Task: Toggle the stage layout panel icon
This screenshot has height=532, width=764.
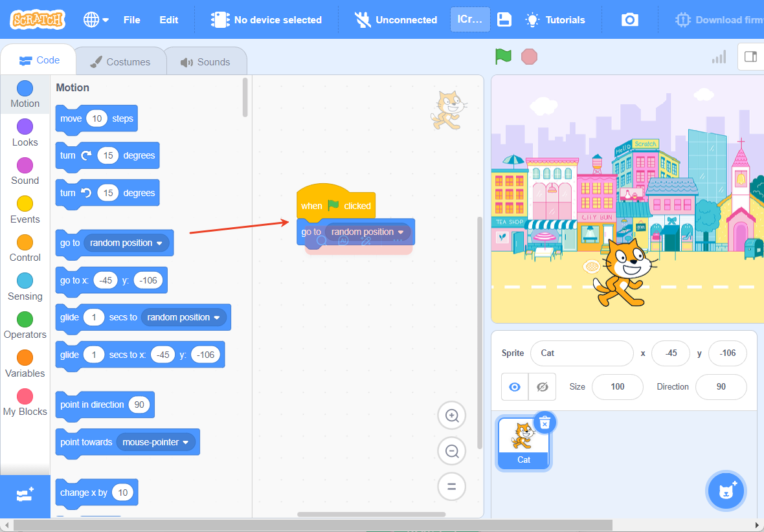Action: [751, 56]
